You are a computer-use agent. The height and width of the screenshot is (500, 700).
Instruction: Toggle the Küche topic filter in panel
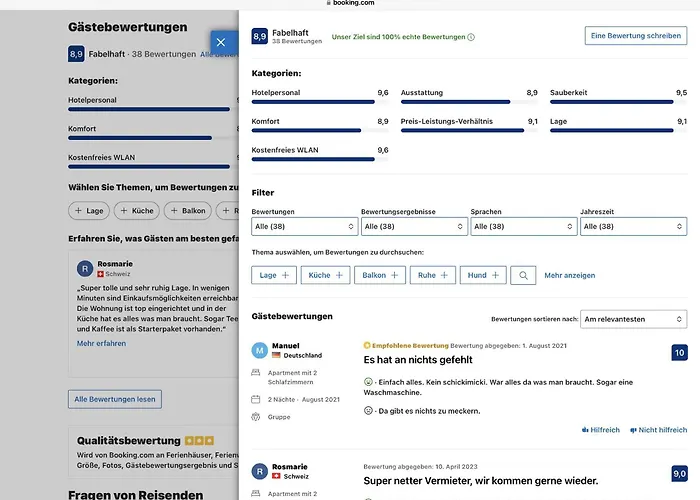[x=325, y=275]
